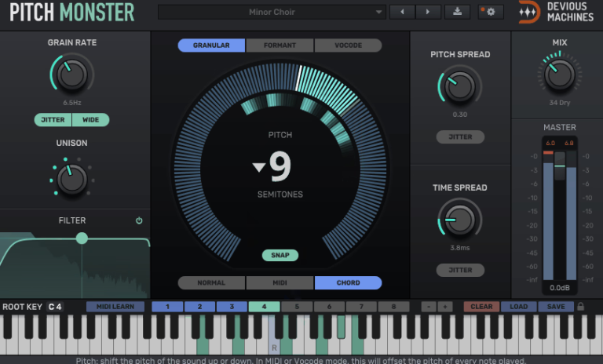Image resolution: width=603 pixels, height=364 pixels.
Task: Switch to the Formant mode tab
Action: (x=280, y=45)
